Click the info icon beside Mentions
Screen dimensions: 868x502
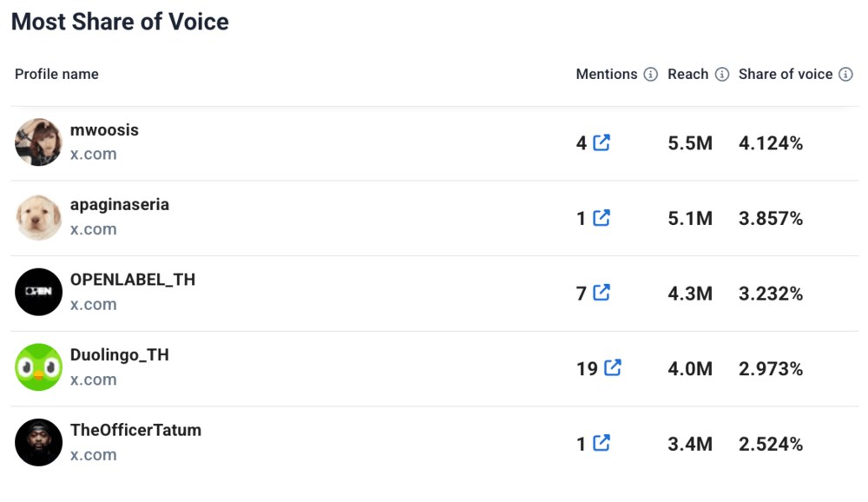pos(651,75)
